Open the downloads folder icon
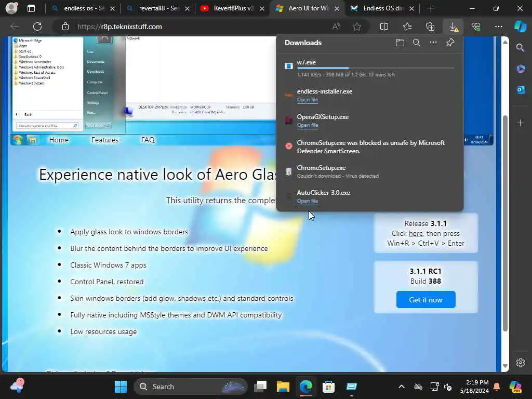532x399 pixels. [400, 43]
